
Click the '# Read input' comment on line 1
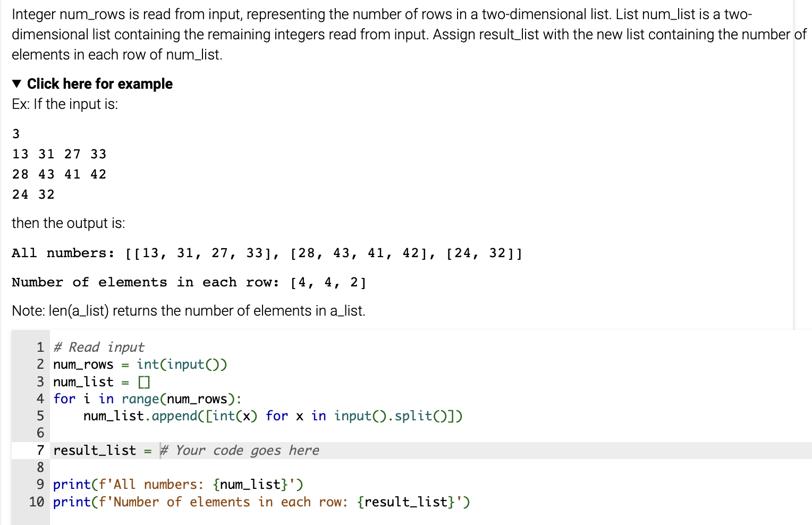(99, 347)
